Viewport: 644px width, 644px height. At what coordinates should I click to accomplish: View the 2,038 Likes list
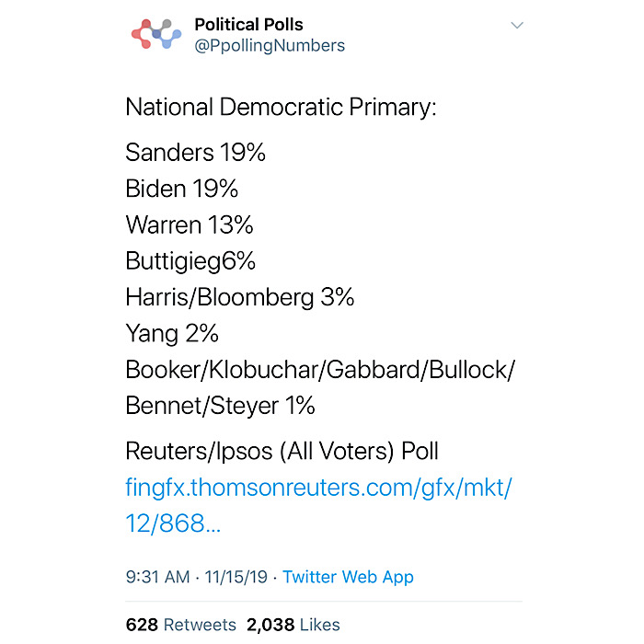pyautogui.click(x=293, y=625)
